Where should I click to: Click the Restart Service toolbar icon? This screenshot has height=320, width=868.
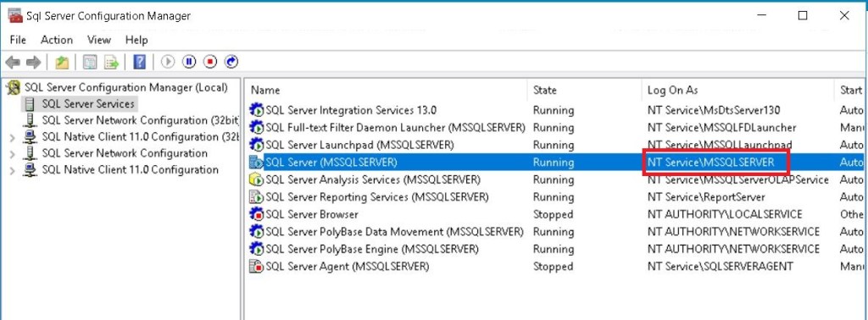(x=231, y=62)
